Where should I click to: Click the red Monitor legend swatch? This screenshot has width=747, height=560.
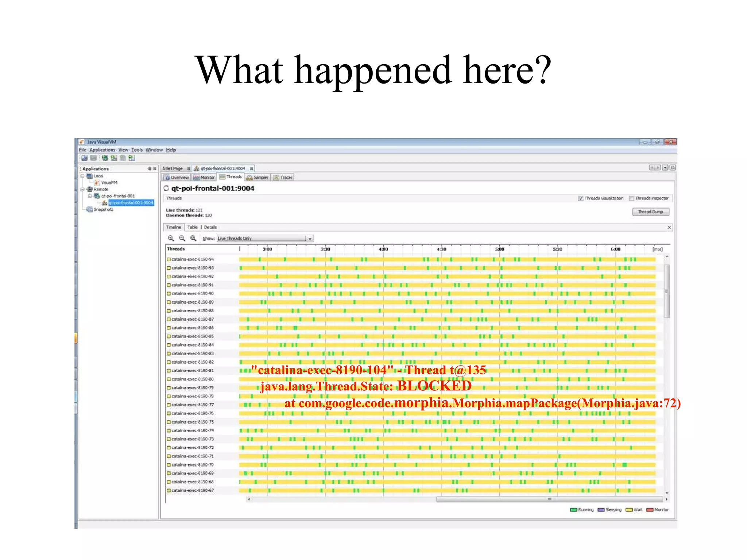pyautogui.click(x=650, y=510)
